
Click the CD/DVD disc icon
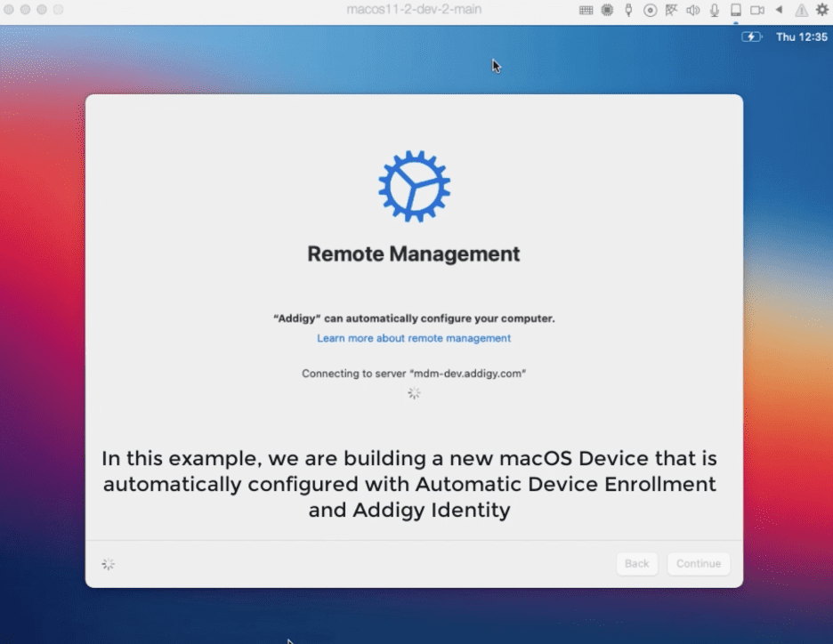pos(651,10)
